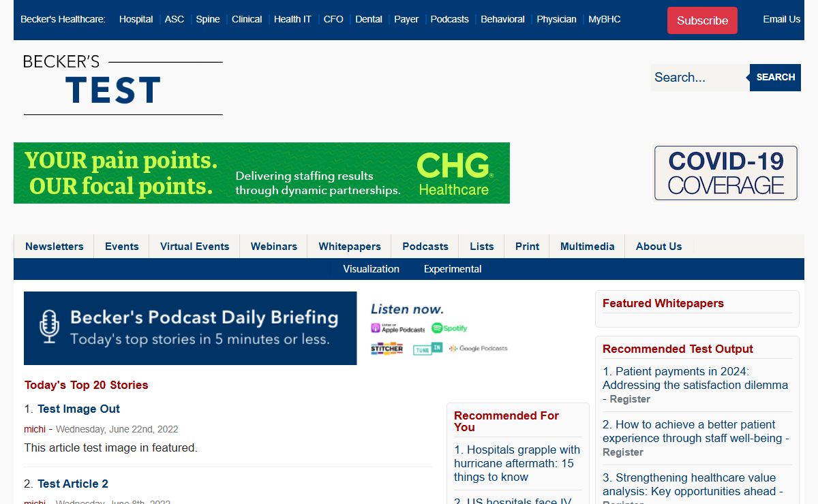The height and width of the screenshot is (504, 818).
Task: Open TuneIn podcast badge
Action: (x=427, y=349)
